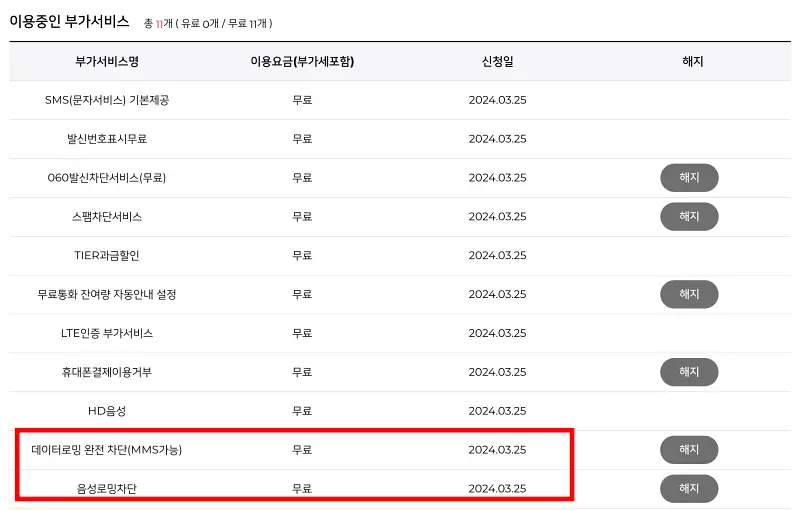Select 스팸차단서비스 service name
This screenshot has height=511, width=800.
tap(107, 217)
